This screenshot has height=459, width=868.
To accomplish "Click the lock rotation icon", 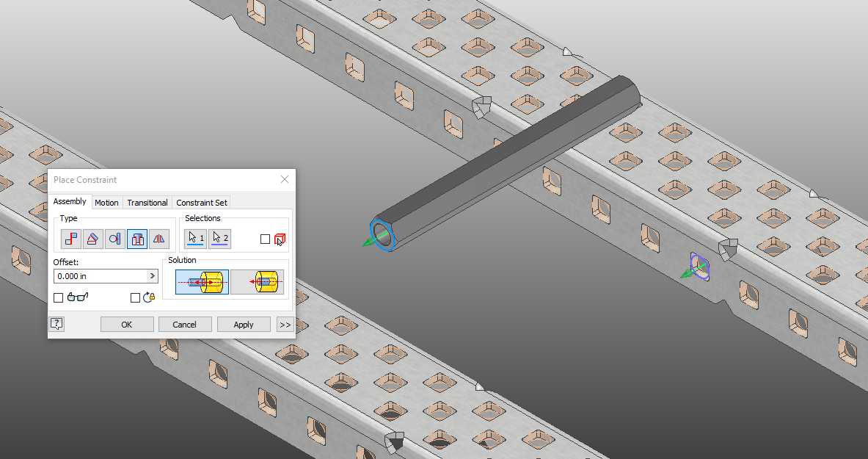I will click(x=149, y=297).
